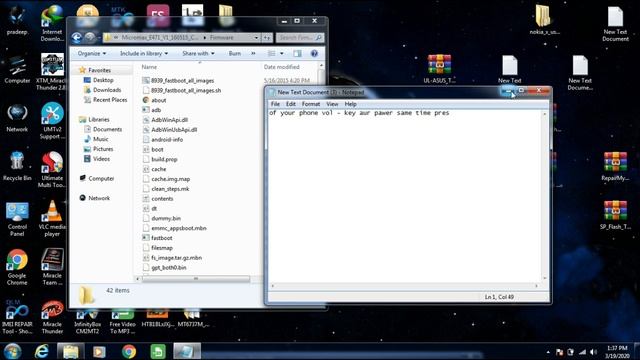
Task: Open Share with dropdown
Action: pyautogui.click(x=198, y=53)
